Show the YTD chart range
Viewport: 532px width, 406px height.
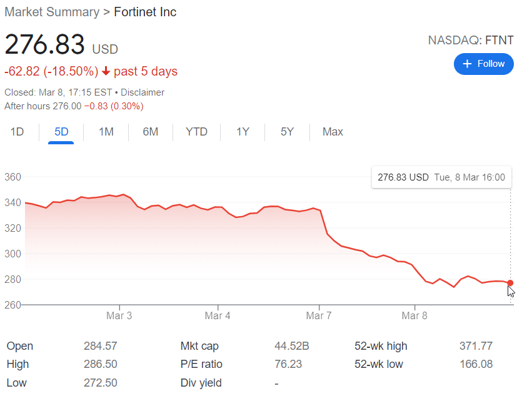196,132
